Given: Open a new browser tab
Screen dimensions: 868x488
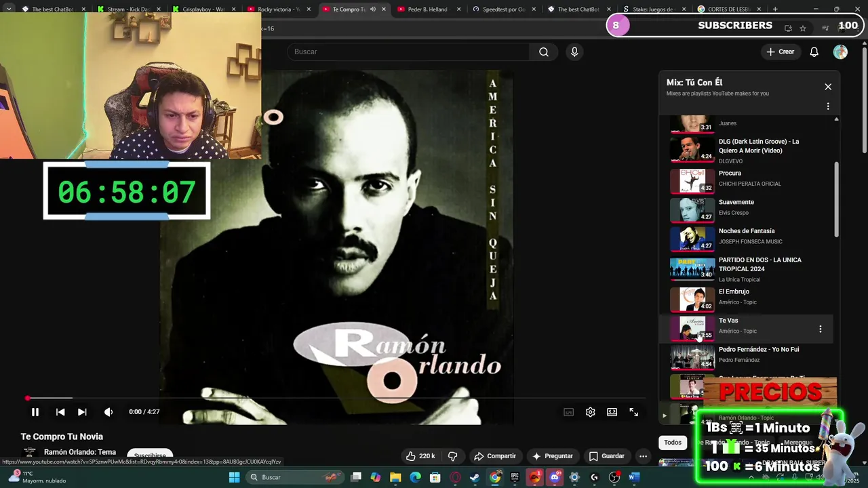Looking at the screenshot, I should pos(775,9).
